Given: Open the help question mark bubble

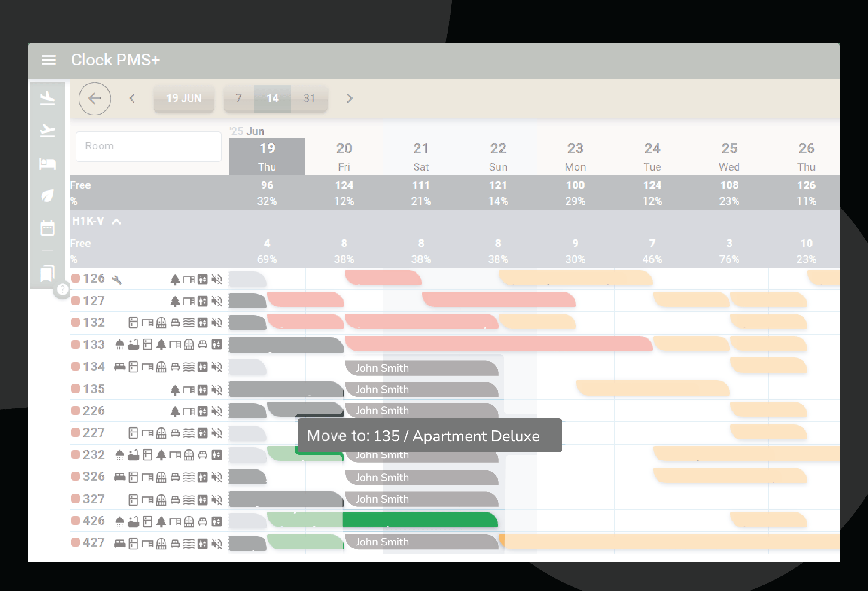Looking at the screenshot, I should coord(62,289).
